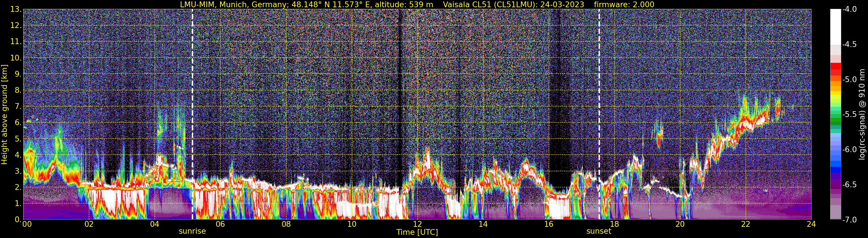Click the '16' time axis tick label

pyautogui.click(x=548, y=224)
